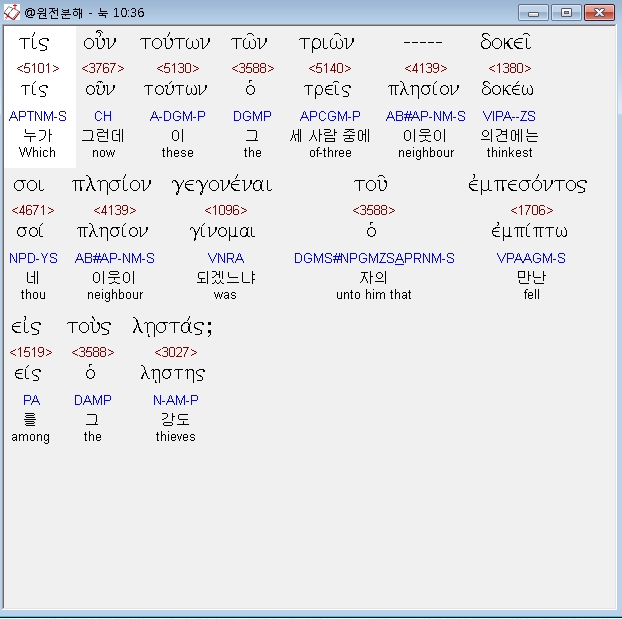Minimize the 원전분해 window

point(533,13)
